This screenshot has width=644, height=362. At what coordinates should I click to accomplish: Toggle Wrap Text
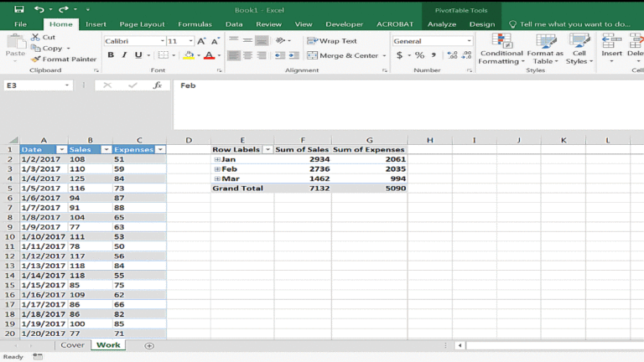click(332, 40)
